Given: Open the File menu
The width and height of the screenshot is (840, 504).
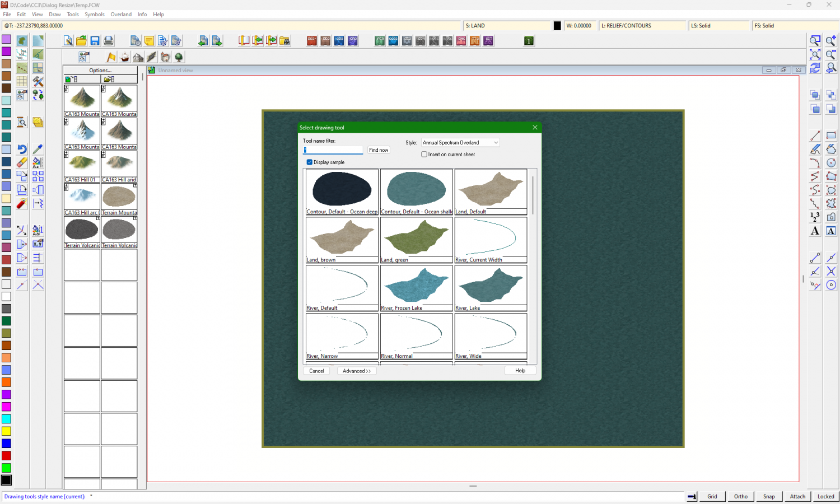Looking at the screenshot, I should pyautogui.click(x=7, y=15).
